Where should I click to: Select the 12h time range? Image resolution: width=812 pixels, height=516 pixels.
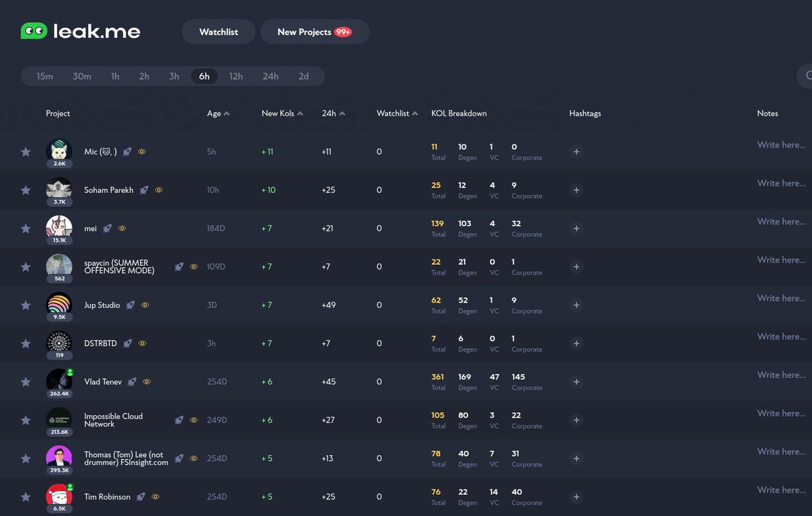coord(236,77)
